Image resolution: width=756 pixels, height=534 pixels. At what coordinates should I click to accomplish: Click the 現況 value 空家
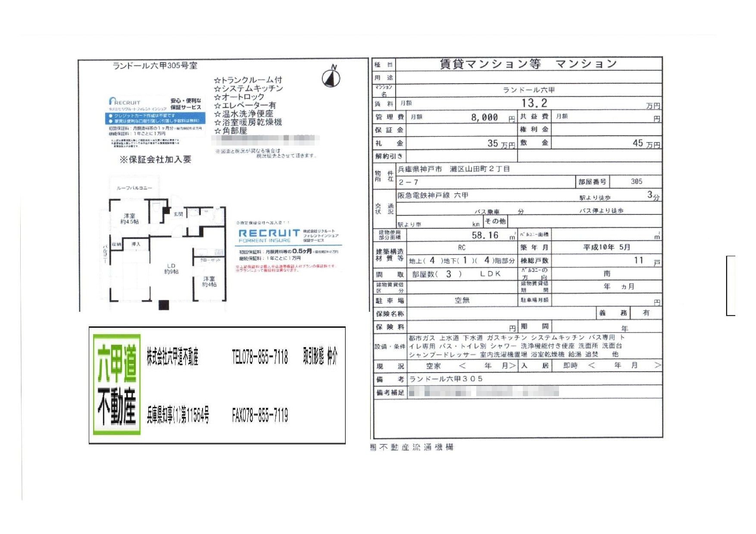click(433, 366)
